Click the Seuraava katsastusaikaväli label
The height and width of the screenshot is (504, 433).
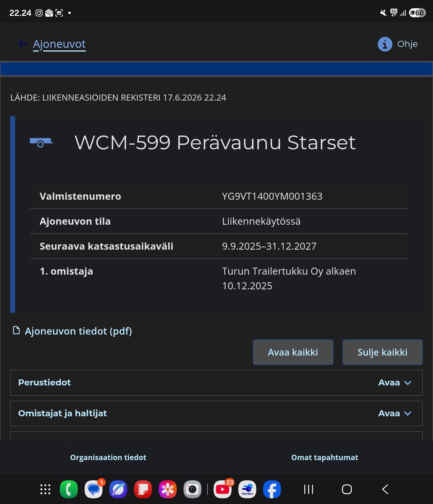[x=106, y=246]
